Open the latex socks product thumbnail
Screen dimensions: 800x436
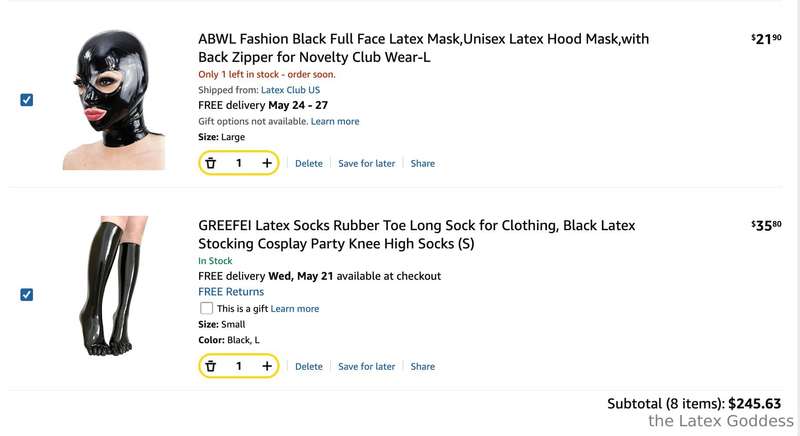[x=114, y=286]
